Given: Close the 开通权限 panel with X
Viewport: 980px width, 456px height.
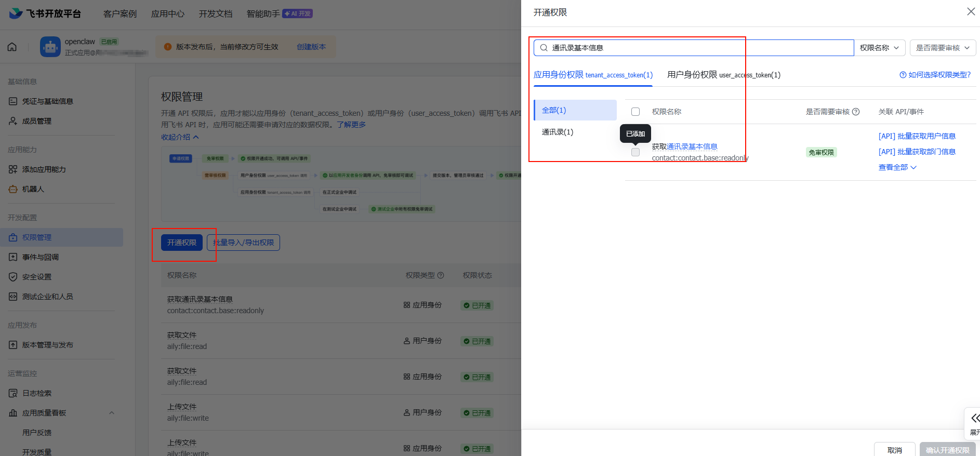Looking at the screenshot, I should coord(971,11).
